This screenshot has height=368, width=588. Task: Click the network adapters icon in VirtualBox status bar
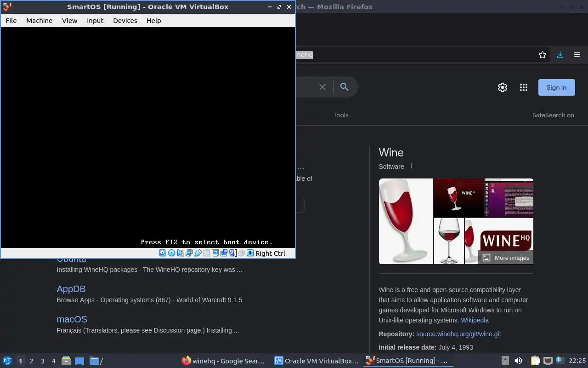point(189,253)
